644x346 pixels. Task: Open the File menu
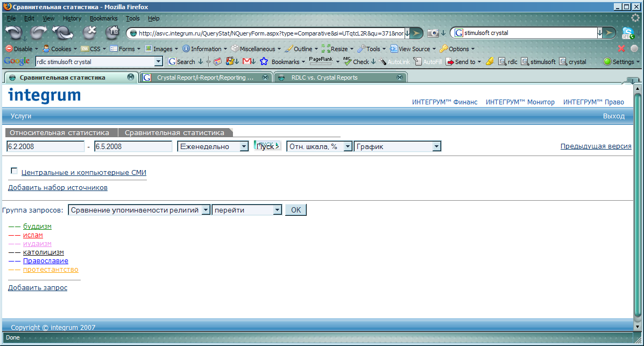tap(11, 18)
